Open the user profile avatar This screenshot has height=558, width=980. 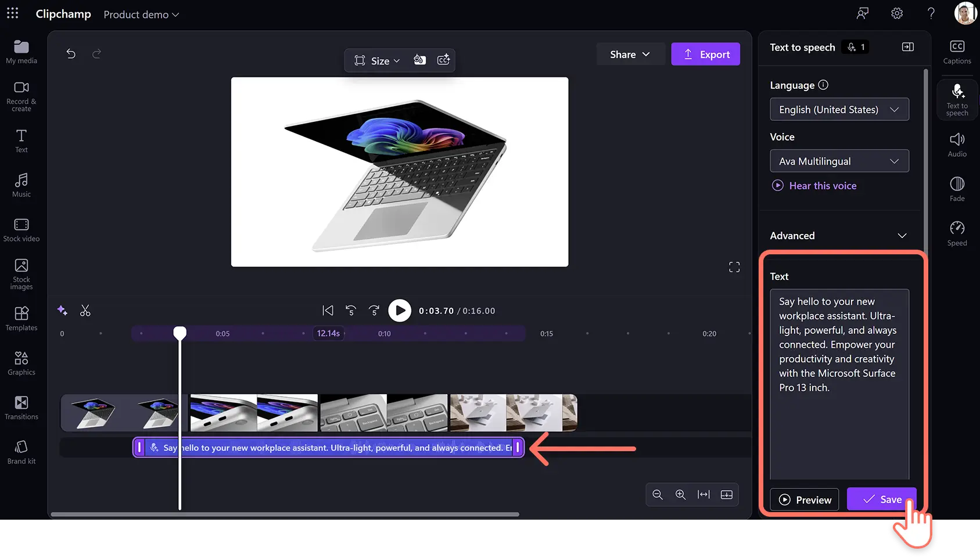tap(965, 13)
